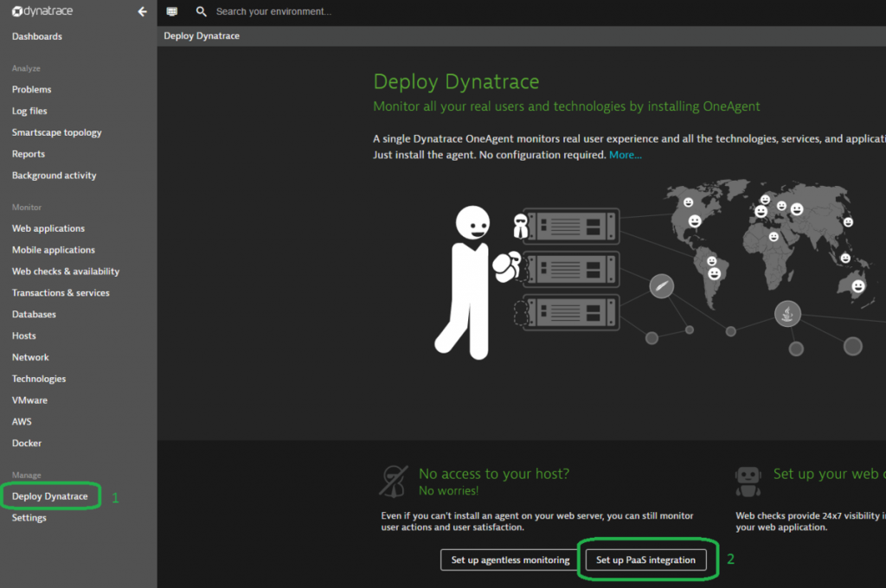The height and width of the screenshot is (588, 886).
Task: Select Reports in the sidebar
Action: click(29, 154)
